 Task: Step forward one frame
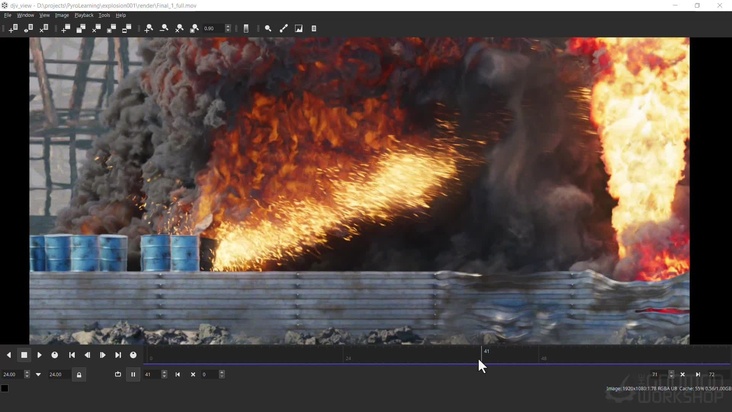(x=102, y=355)
